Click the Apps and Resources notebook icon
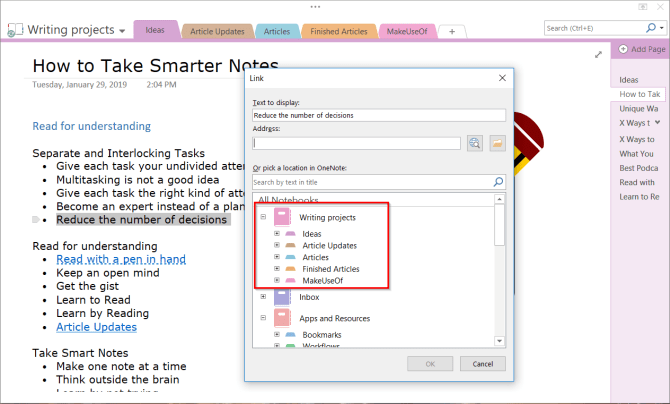Viewport: 670px width, 404px height. pos(281,318)
